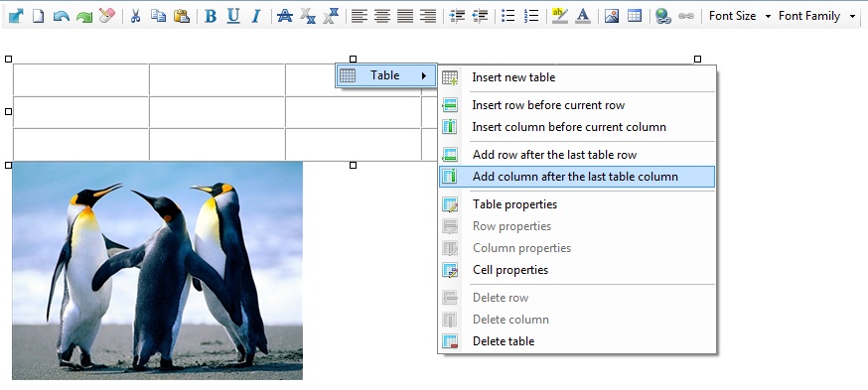Select the penguins image
The height and width of the screenshot is (390, 868).
[x=157, y=271]
